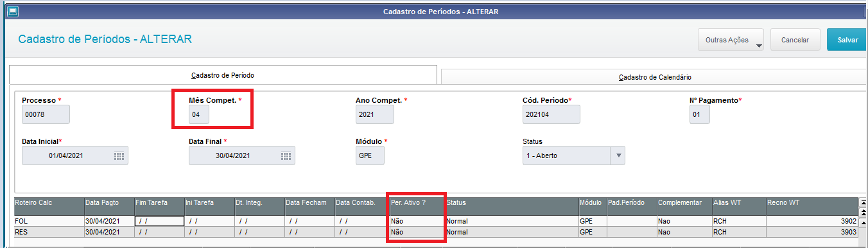Click Per. Ativo 'Não' cell in FOL row
This screenshot has height=248, width=868.
pos(417,220)
